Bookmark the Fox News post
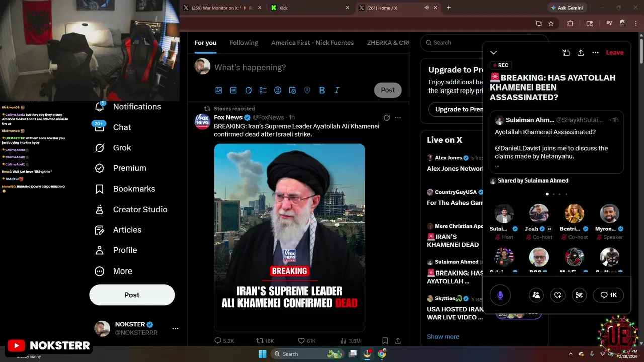 tap(385, 341)
